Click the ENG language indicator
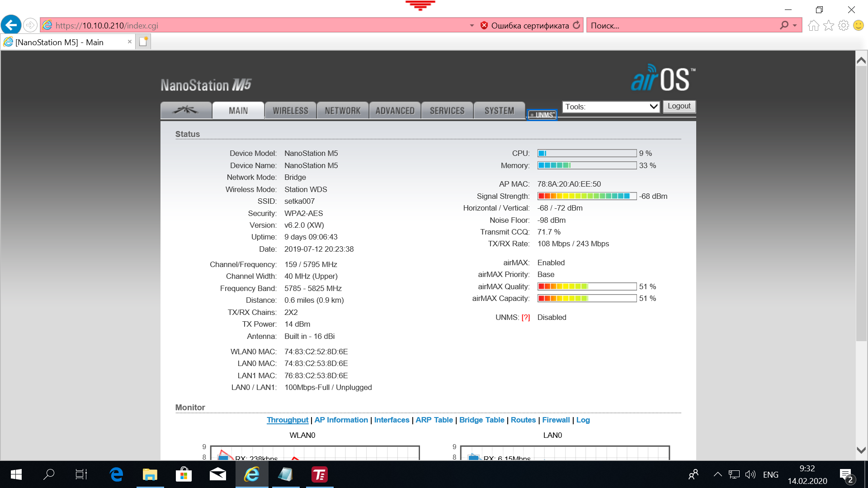The height and width of the screenshot is (488, 868). (x=771, y=474)
